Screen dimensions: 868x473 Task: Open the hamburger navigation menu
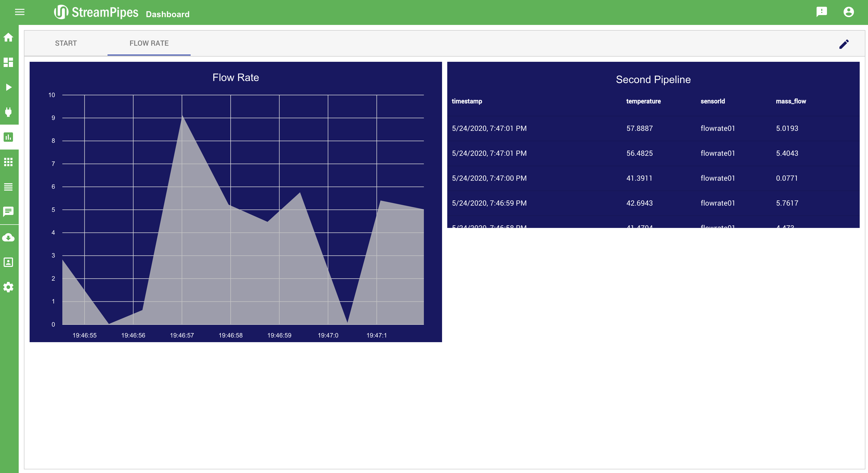pyautogui.click(x=19, y=12)
